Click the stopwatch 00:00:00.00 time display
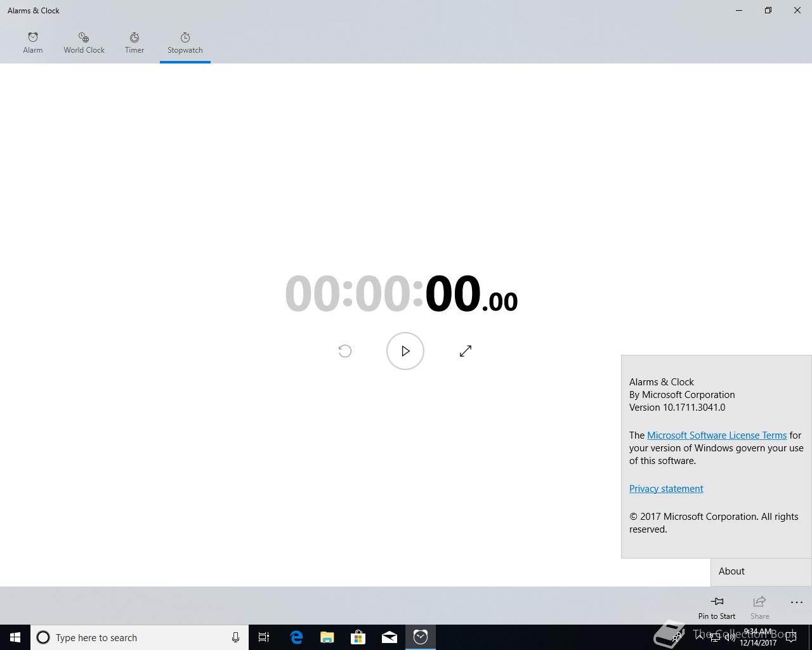The width and height of the screenshot is (812, 650). coord(402,294)
